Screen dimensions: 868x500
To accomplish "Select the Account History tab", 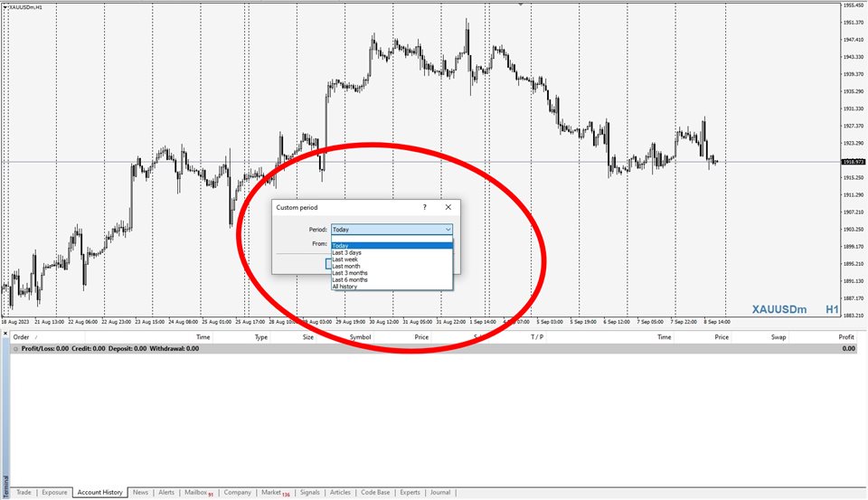I will [99, 492].
